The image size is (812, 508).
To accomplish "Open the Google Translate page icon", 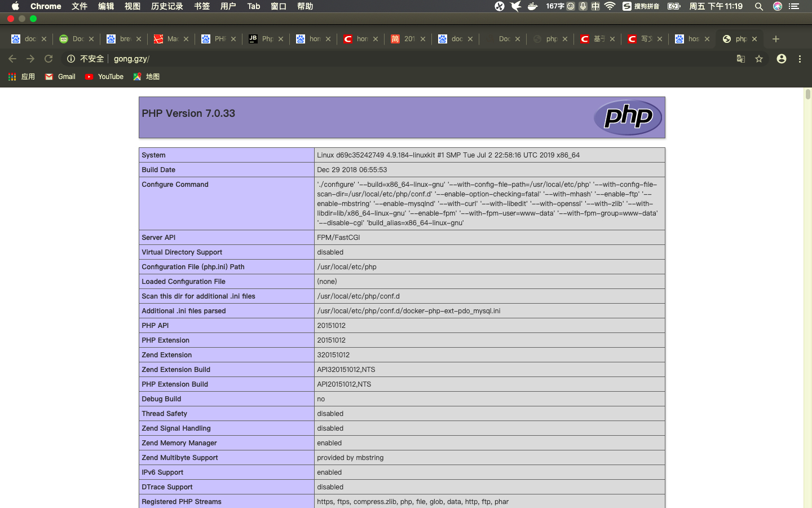I will [741, 59].
